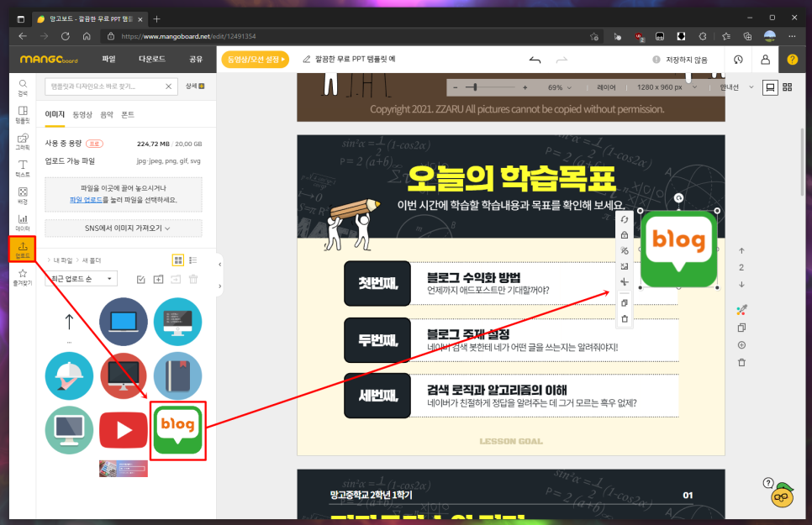Select all uploaded files checkbox icon

(141, 280)
